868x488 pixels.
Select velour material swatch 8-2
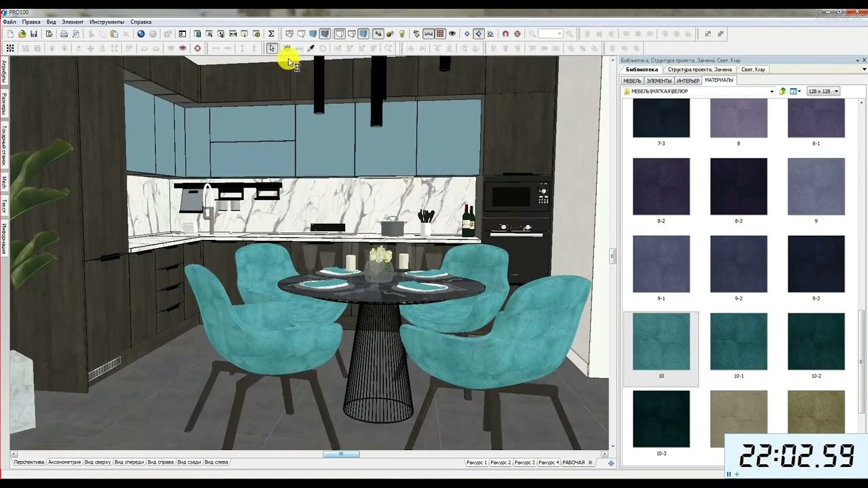point(661,186)
